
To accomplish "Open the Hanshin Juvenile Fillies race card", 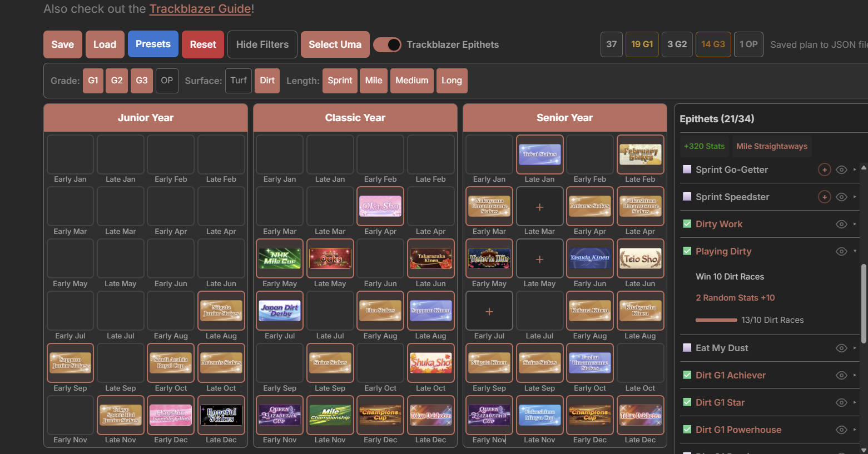I will click(171, 415).
